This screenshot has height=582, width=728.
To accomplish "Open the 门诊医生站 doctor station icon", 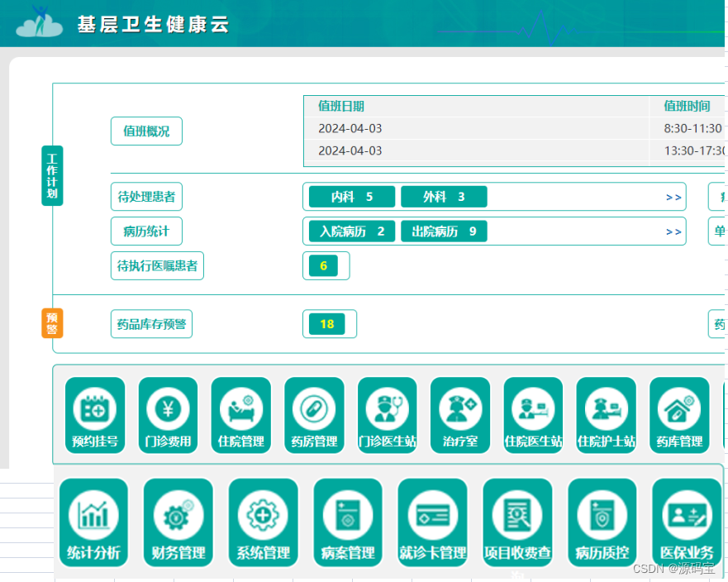I will pos(387,415).
